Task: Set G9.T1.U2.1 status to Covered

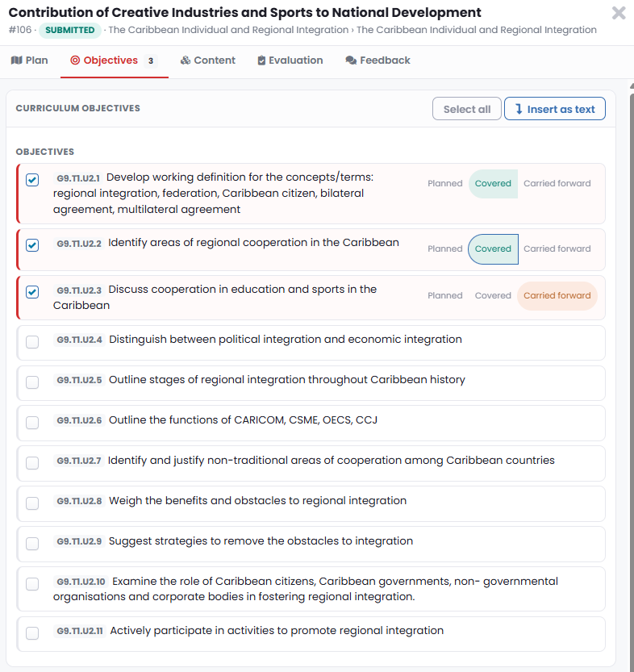Action: click(493, 183)
